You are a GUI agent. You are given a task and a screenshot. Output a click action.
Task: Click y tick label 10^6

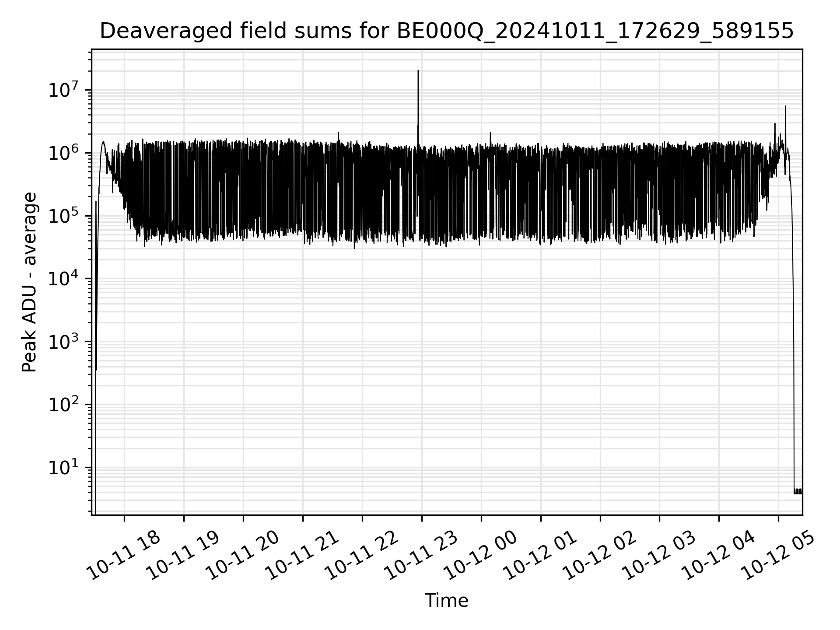click(x=64, y=152)
